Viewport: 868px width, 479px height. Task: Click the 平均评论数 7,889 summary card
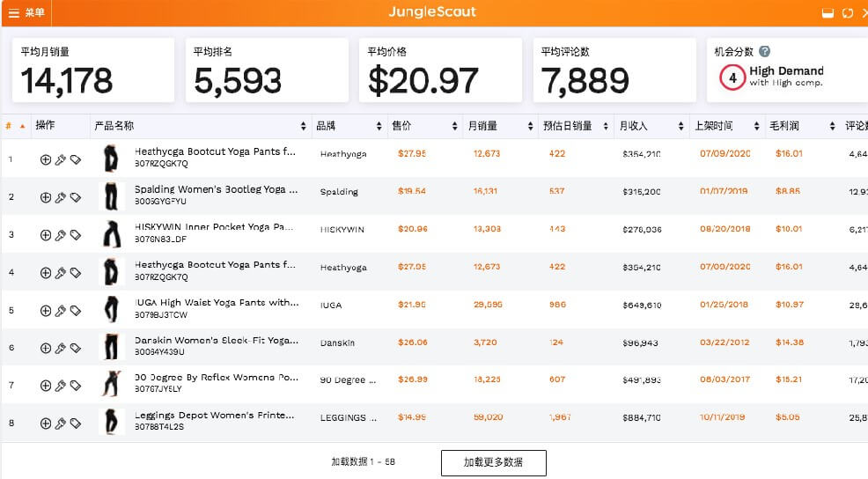coord(614,70)
